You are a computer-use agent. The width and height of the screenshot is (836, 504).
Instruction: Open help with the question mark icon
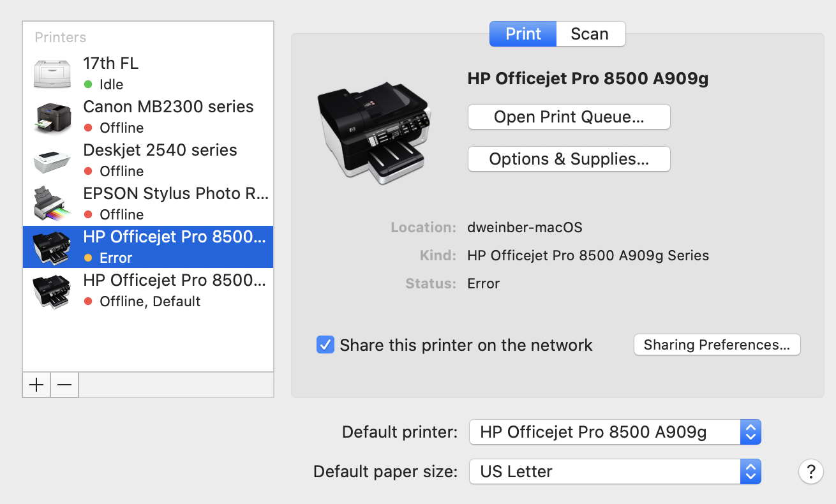tap(810, 472)
